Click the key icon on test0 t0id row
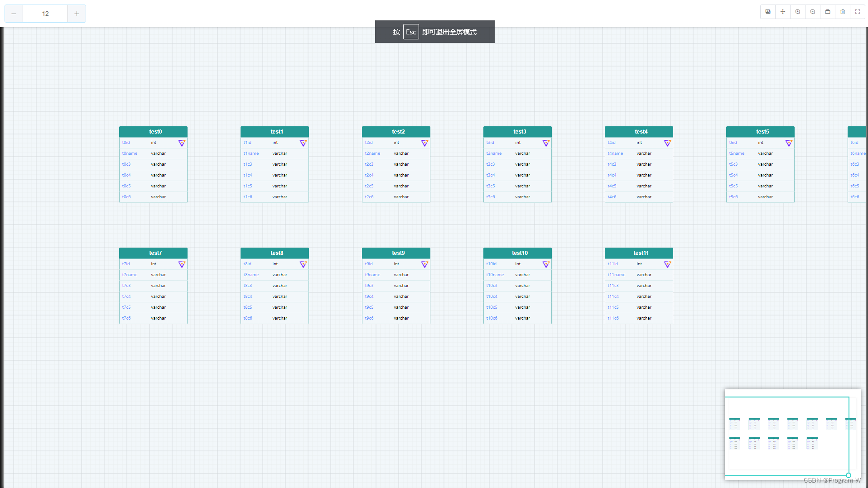This screenshot has width=868, height=488. 182,143
